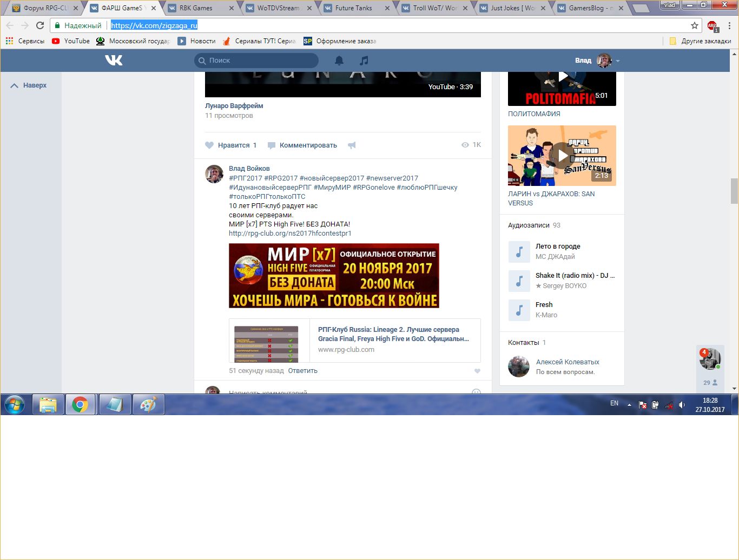Screen dimensions: 739x560
Task: Click the VK Поиск search field
Action: (256, 61)
